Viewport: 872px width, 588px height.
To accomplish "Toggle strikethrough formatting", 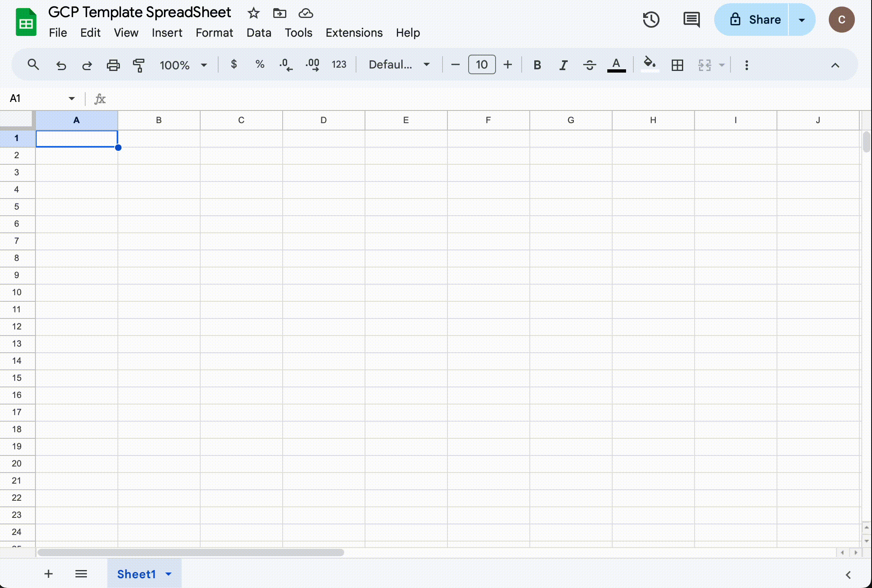I will pyautogui.click(x=589, y=65).
